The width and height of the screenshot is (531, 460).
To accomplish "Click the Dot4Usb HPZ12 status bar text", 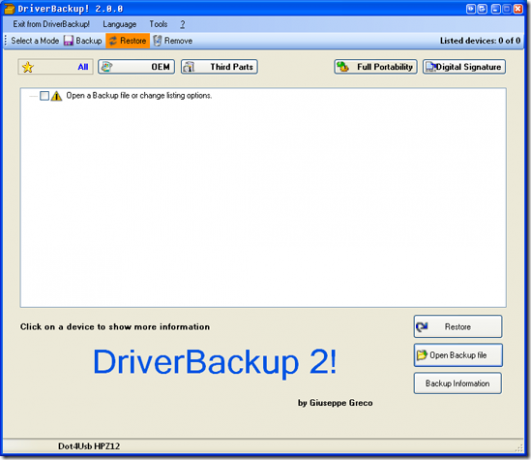I will coord(89,446).
